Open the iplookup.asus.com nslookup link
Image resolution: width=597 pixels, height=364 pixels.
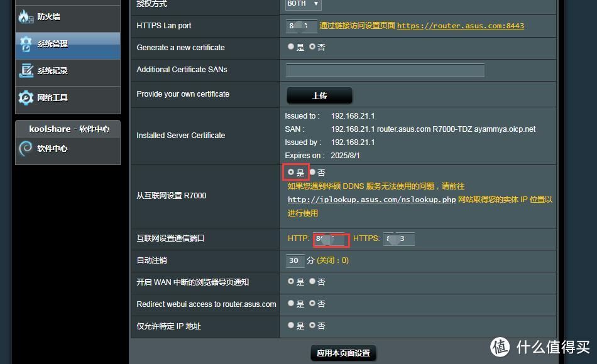(x=371, y=200)
